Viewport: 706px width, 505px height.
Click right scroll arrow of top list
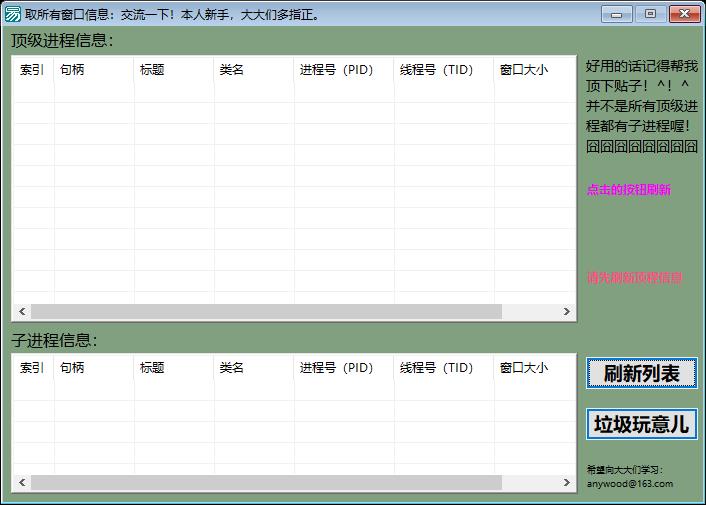[566, 311]
